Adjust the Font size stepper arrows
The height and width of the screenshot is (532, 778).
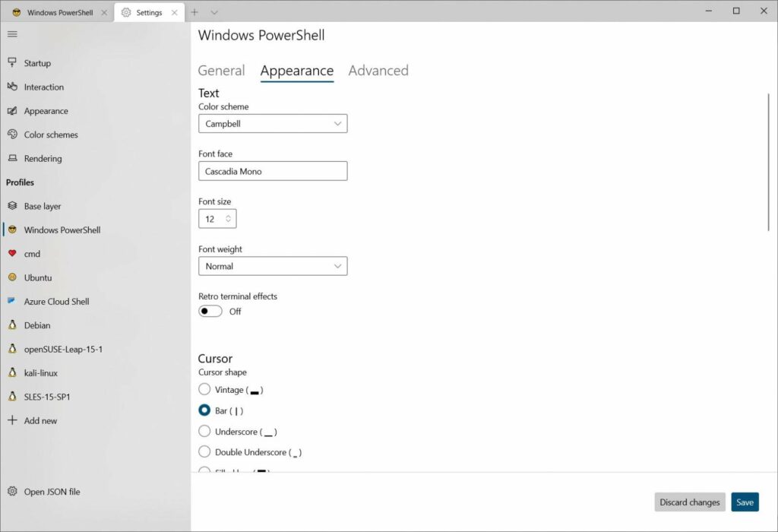[228, 218]
